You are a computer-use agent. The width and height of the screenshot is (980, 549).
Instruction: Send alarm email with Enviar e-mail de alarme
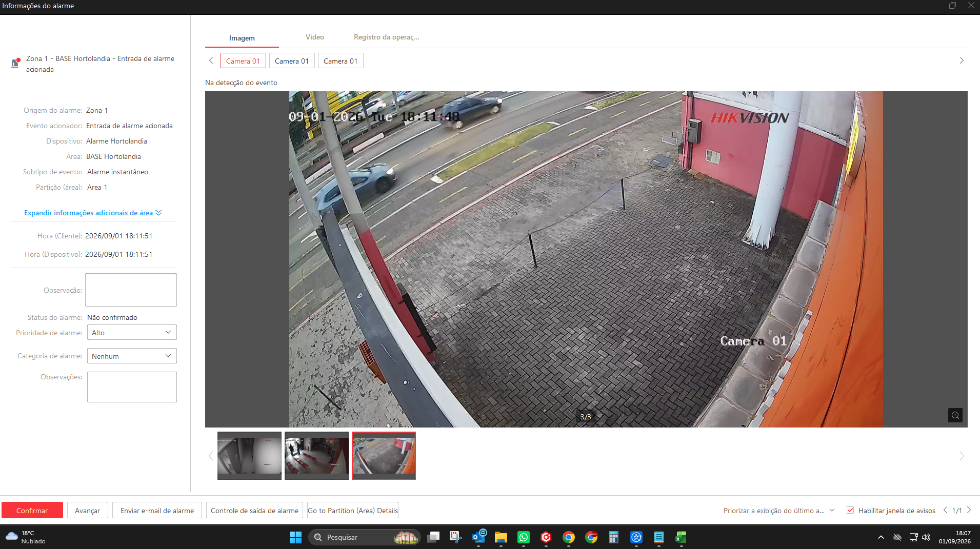point(157,511)
